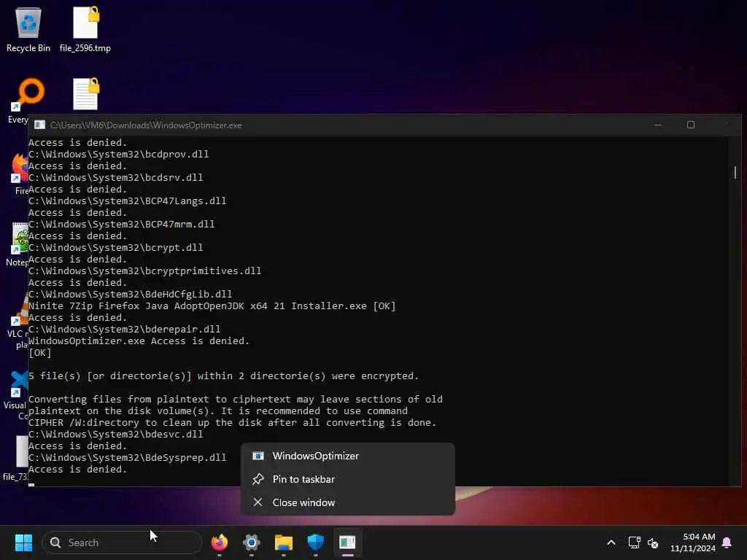Select Pin to taskbar in jump list
747x560 pixels.
click(x=348, y=479)
